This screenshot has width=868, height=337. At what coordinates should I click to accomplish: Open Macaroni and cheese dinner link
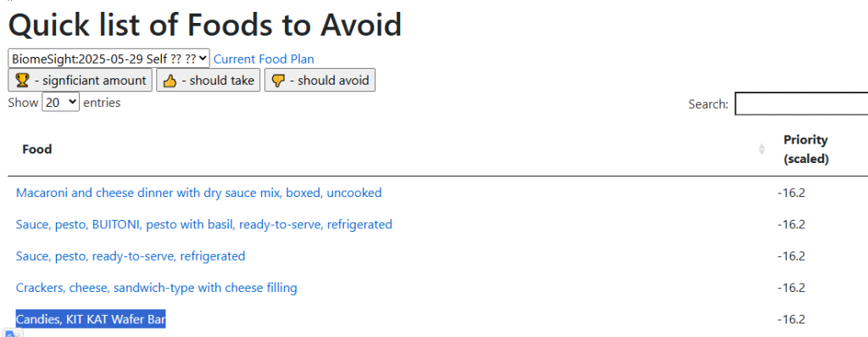pos(198,193)
